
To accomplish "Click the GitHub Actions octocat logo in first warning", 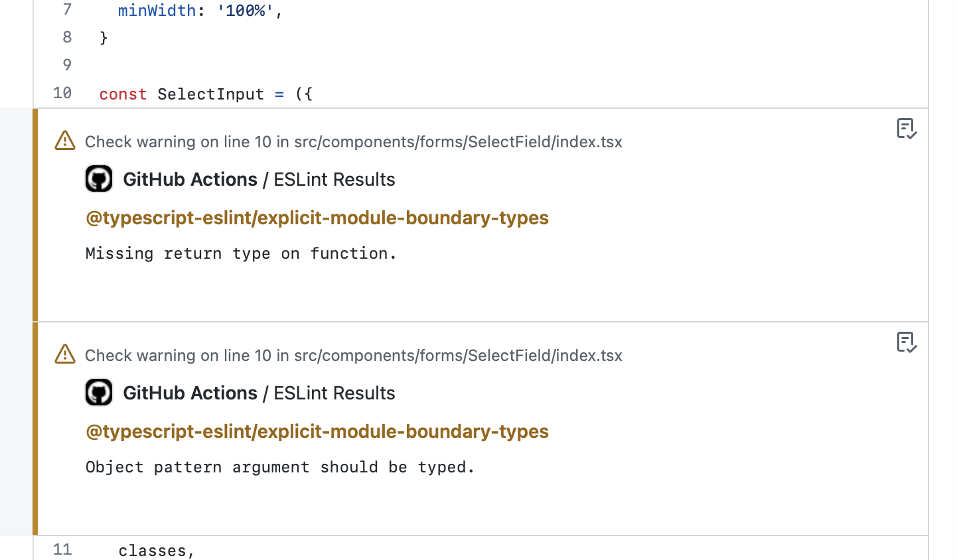I will (99, 178).
